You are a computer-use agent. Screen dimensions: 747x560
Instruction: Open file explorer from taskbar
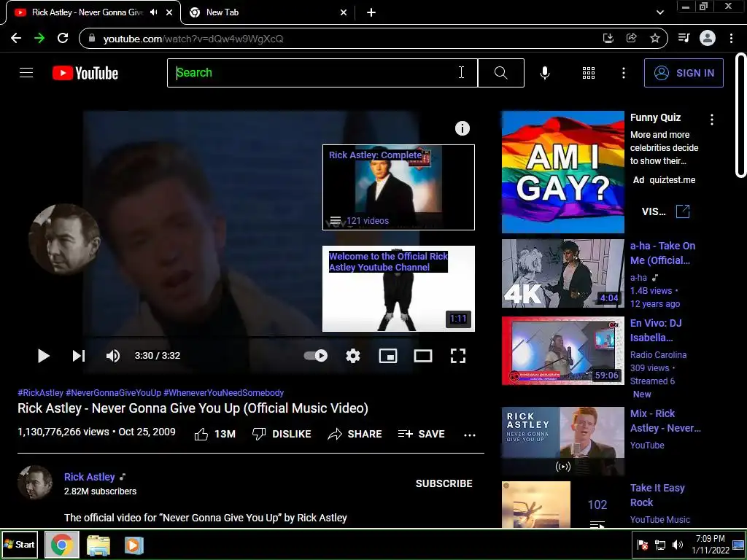coord(98,545)
